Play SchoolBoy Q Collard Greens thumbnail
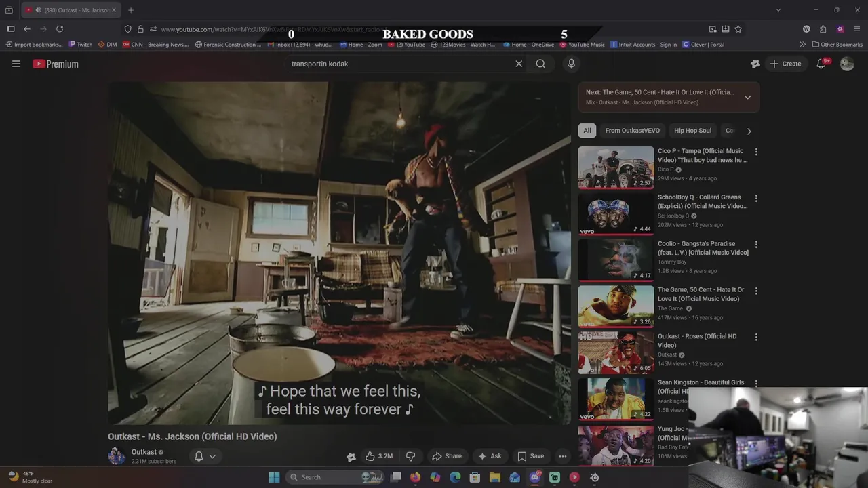Viewport: 868px width, 488px height. click(616, 213)
